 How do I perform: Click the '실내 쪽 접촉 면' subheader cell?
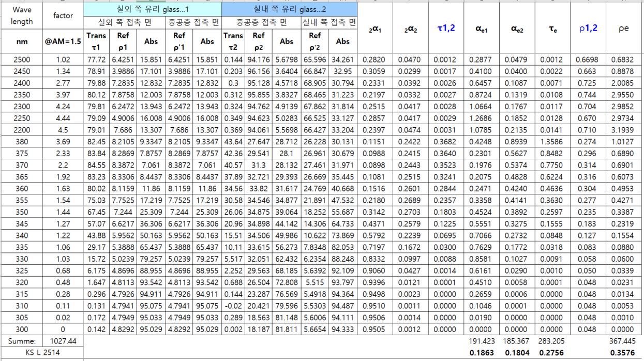[x=330, y=22]
